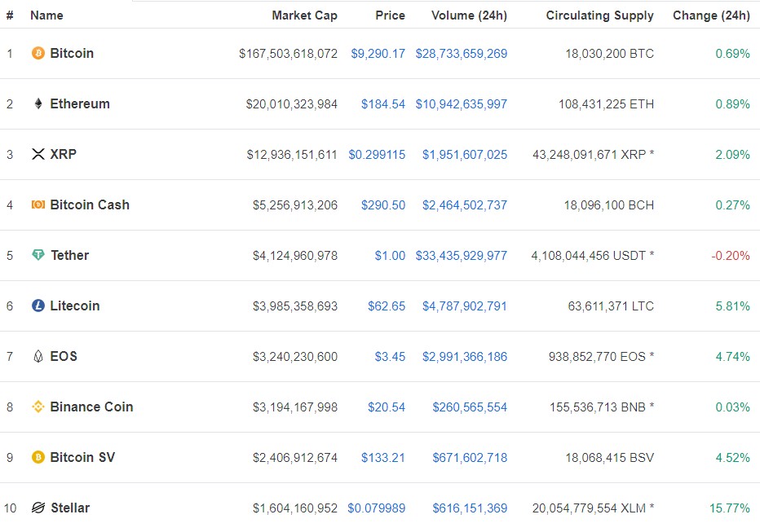The height and width of the screenshot is (532, 760).
Task: Open Bitcoin's 24h volume $28,733,659,269
Action: (x=462, y=54)
